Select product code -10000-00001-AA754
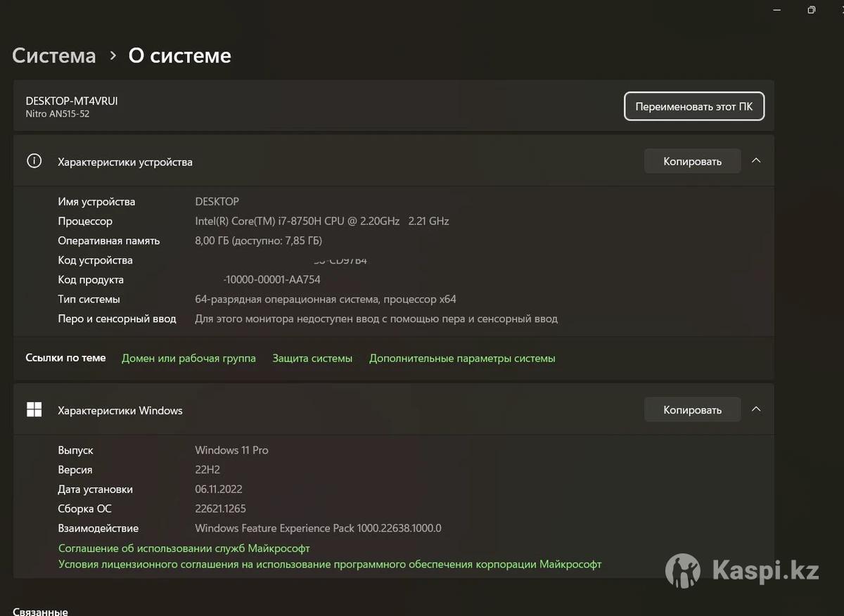This screenshot has height=616, width=844. [271, 279]
